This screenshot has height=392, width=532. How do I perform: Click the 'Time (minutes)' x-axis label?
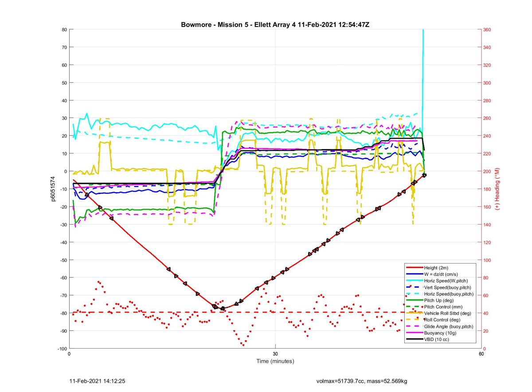pyautogui.click(x=275, y=361)
